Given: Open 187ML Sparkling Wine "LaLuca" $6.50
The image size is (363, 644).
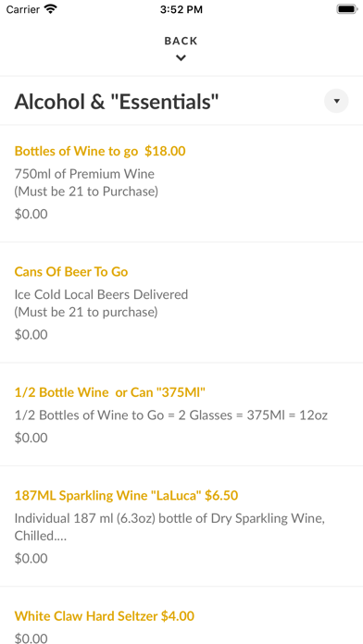Looking at the screenshot, I should point(126,495).
